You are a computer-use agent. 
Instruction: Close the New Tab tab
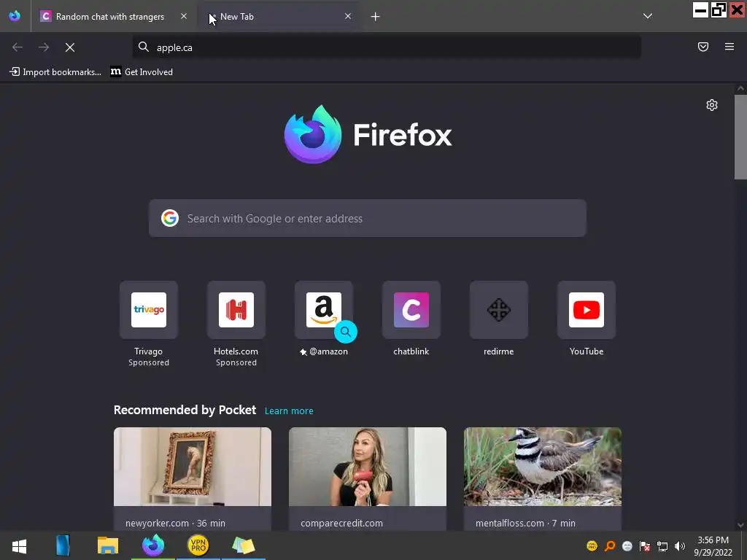coord(348,16)
